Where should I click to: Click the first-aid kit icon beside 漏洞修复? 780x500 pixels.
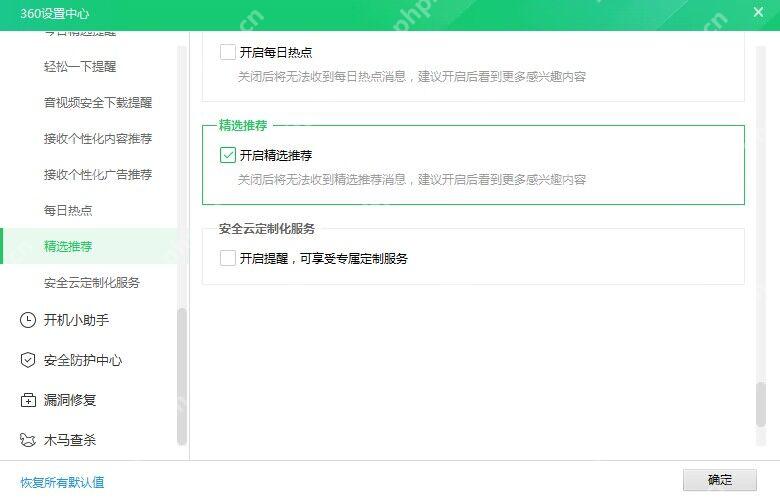point(28,400)
